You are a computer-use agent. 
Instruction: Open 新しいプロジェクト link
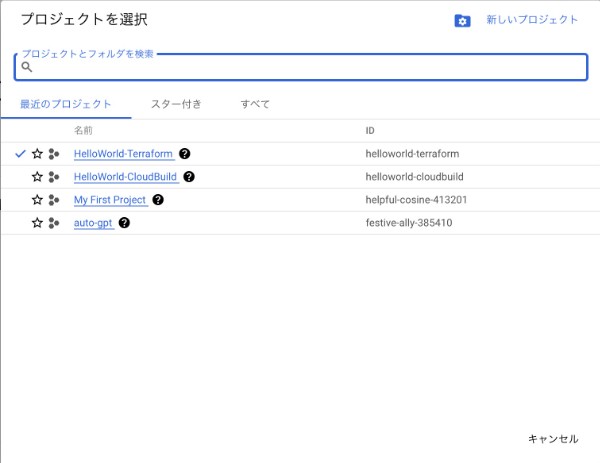point(532,20)
